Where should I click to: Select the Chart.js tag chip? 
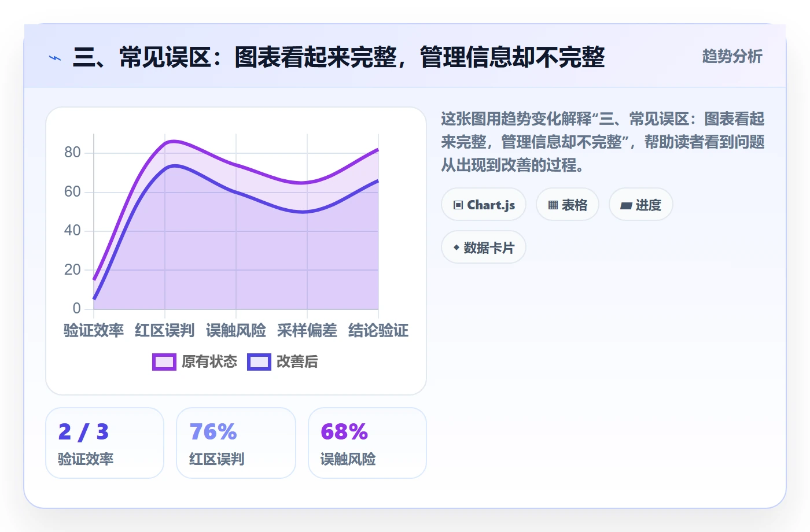coord(484,205)
